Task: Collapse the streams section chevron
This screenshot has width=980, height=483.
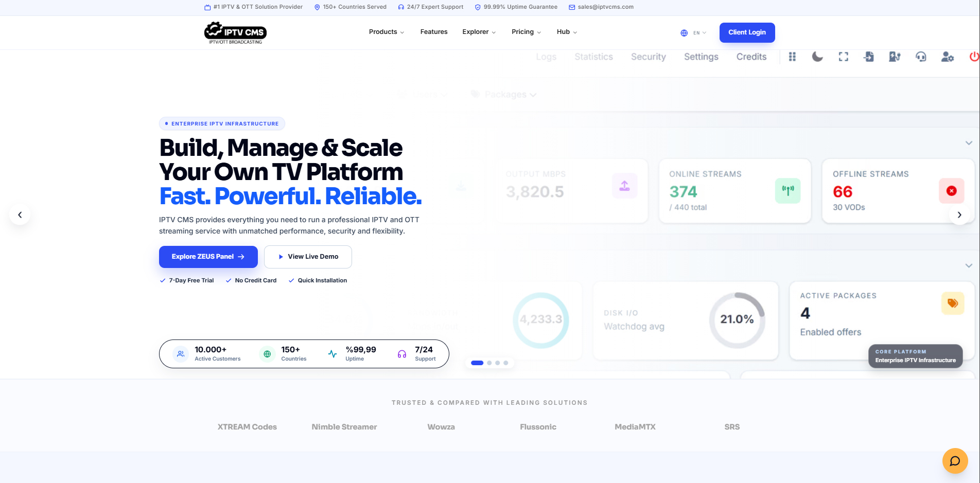Action: [x=969, y=142]
